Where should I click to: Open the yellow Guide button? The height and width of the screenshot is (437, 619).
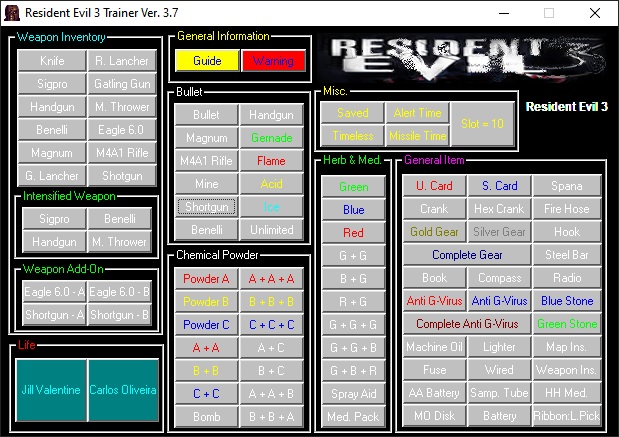click(x=207, y=61)
